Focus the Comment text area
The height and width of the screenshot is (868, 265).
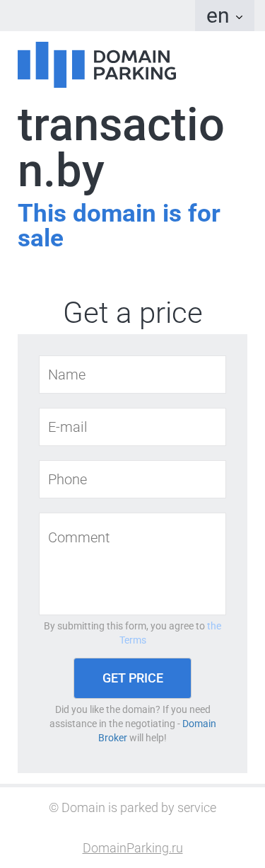(132, 564)
